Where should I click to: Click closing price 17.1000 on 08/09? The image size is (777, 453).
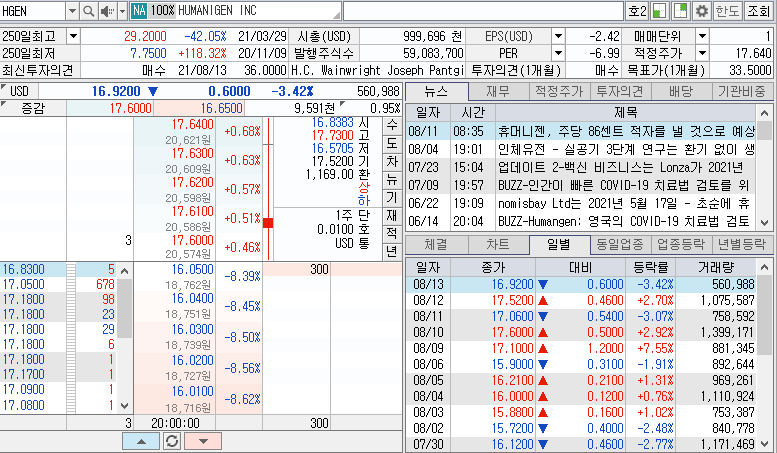[512, 348]
